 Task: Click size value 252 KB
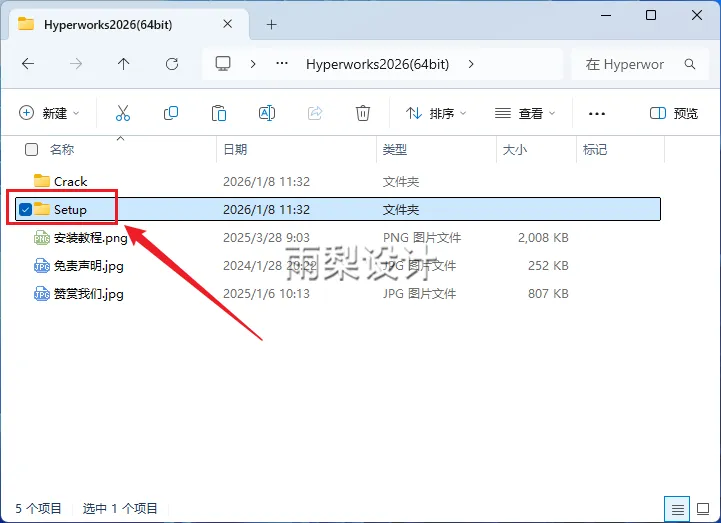(x=548, y=266)
